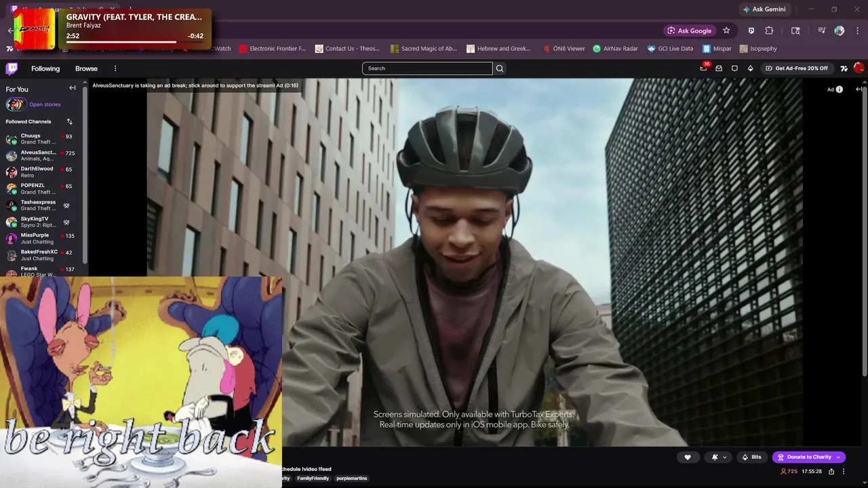Open the Electronic Frontier F... bookmark

tap(273, 49)
